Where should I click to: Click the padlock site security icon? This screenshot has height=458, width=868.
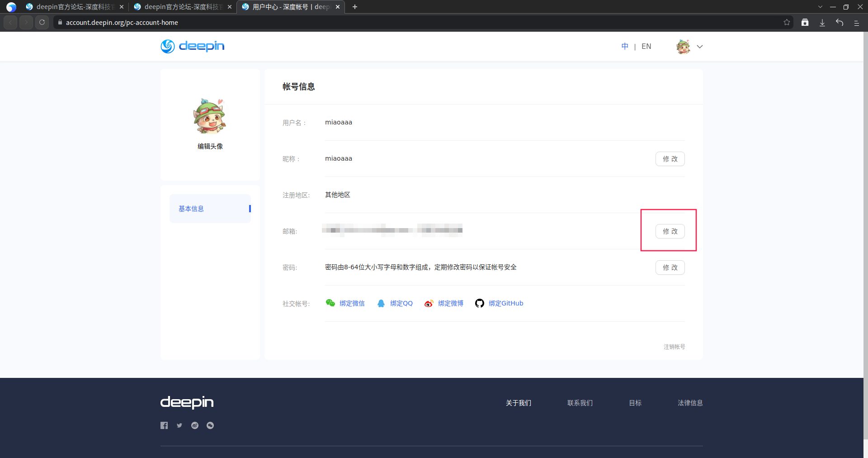click(60, 22)
